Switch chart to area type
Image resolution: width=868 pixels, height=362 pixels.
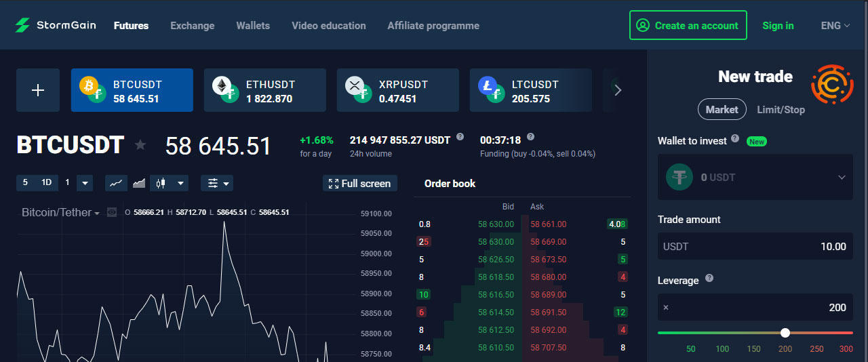[138, 183]
